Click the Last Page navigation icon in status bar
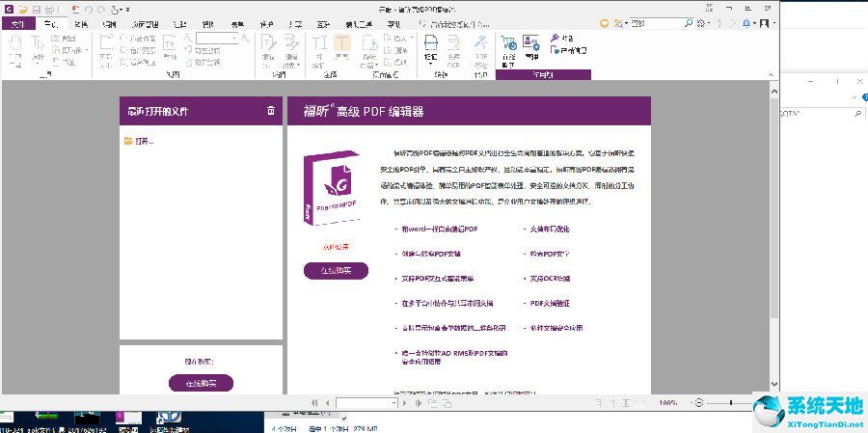The height and width of the screenshot is (433, 868). click(x=418, y=403)
